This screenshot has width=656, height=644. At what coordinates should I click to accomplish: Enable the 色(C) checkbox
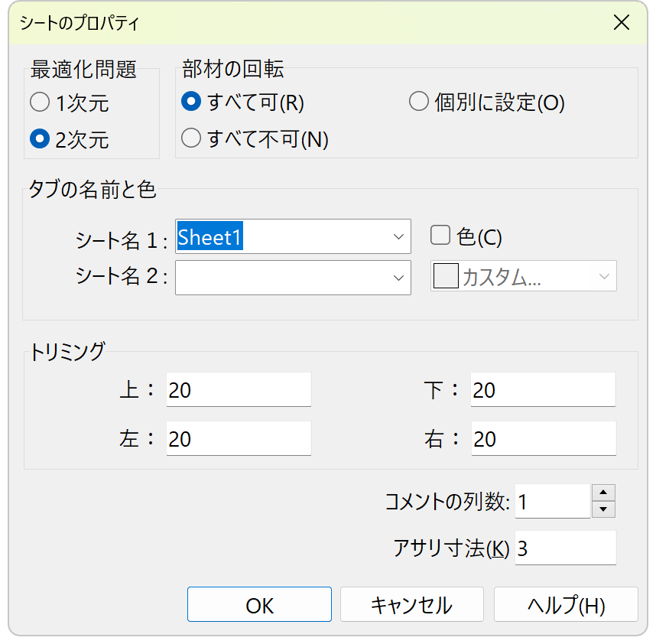point(440,236)
